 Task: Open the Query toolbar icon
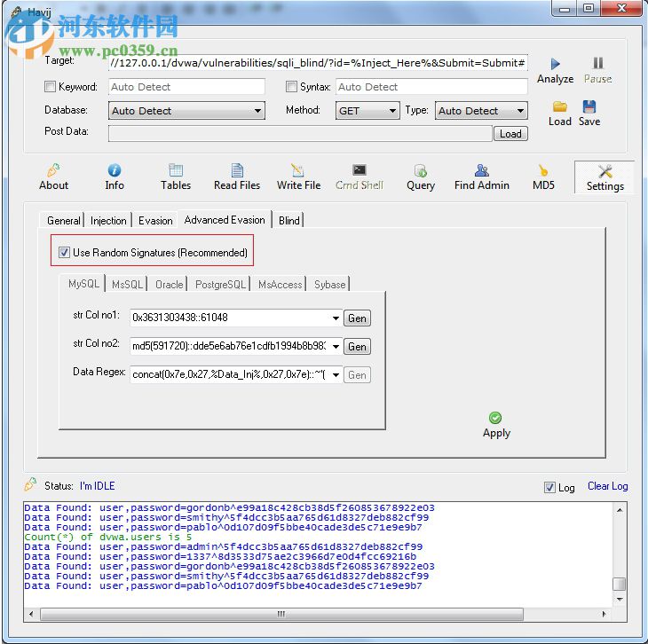pyautogui.click(x=421, y=170)
